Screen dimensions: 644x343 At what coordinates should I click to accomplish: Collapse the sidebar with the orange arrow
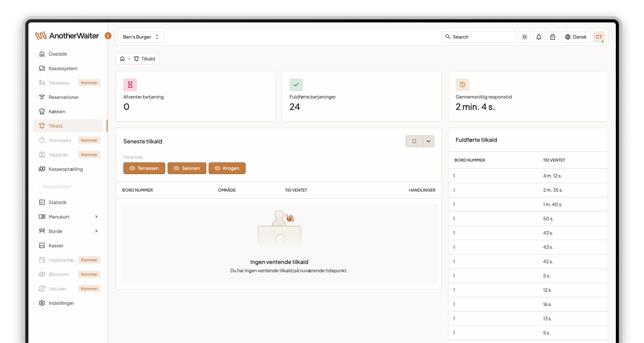click(108, 36)
